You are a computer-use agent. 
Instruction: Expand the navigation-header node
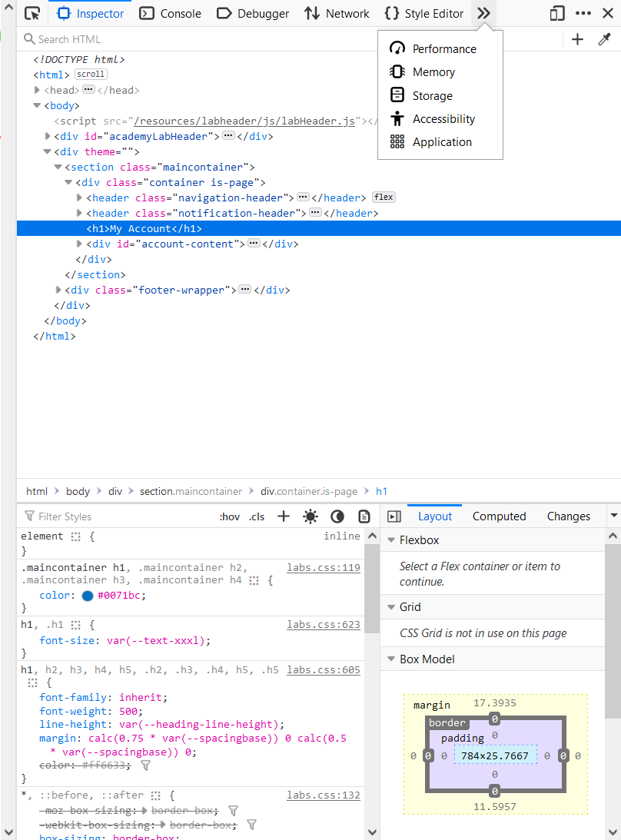click(x=79, y=198)
